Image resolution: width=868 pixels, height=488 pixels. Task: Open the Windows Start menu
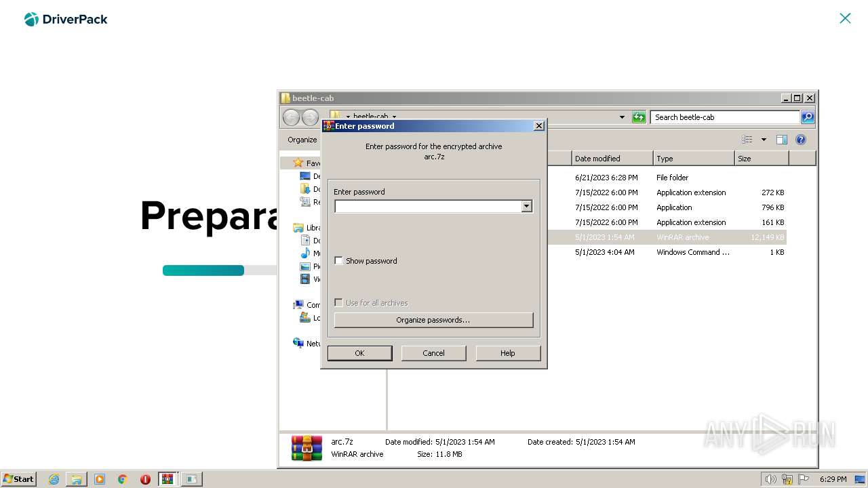click(18, 479)
